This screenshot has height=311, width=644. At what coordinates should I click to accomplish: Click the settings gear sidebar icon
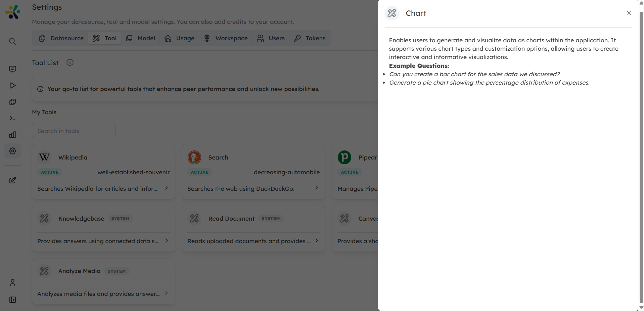click(12, 151)
